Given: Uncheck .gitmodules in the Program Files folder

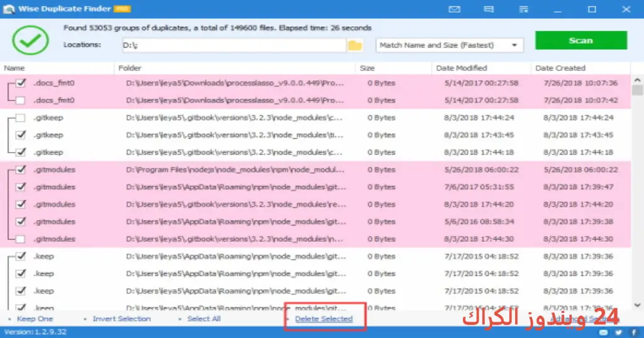Looking at the screenshot, I should (21, 170).
